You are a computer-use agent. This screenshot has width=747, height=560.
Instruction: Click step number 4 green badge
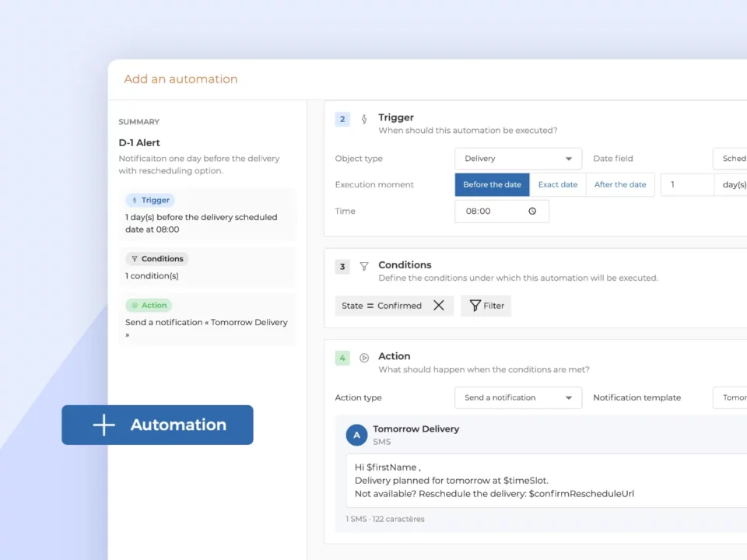tap(342, 358)
